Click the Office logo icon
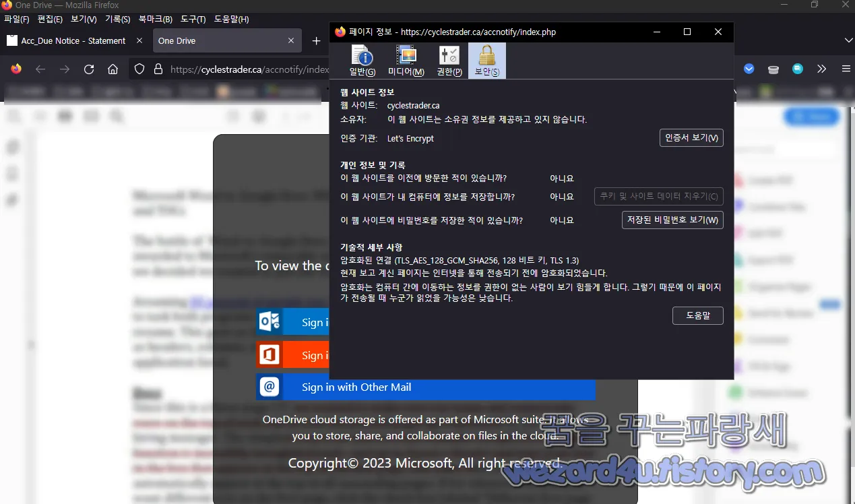The image size is (855, 504). tap(270, 354)
